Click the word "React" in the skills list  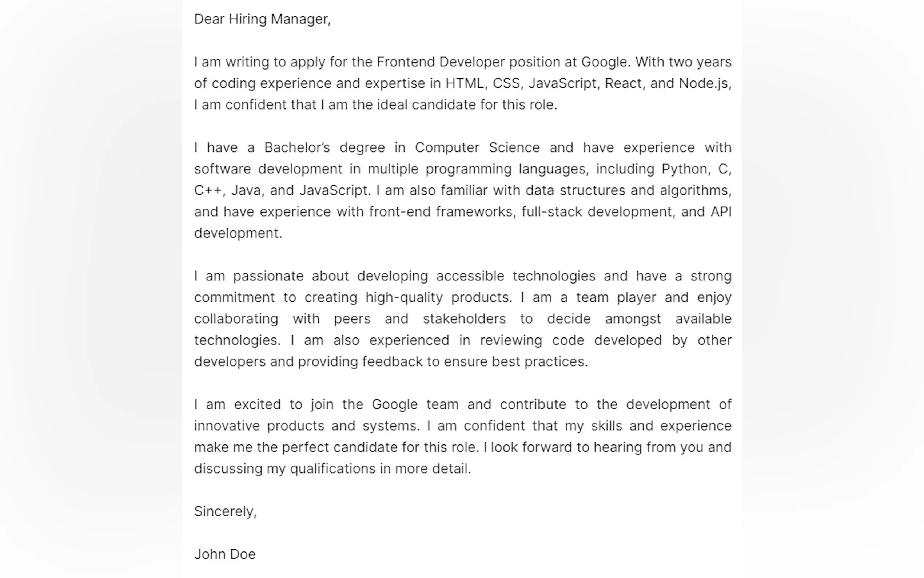(x=623, y=83)
